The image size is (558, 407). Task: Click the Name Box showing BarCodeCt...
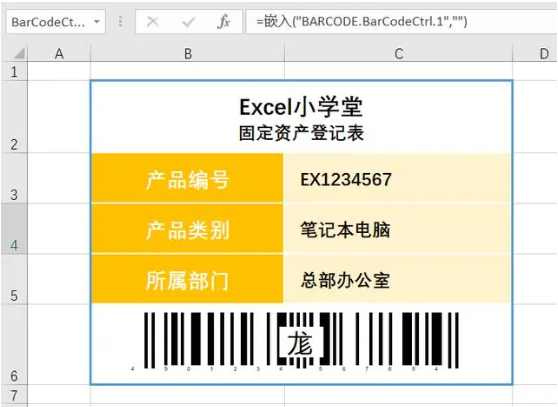(56, 22)
